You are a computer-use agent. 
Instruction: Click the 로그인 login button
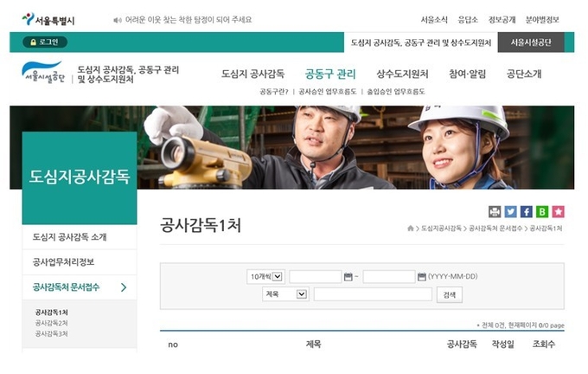pyautogui.click(x=45, y=42)
